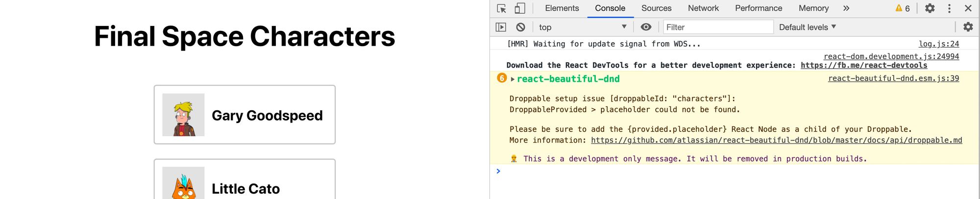Clear the console
Image resolution: width=980 pixels, height=199 pixels.
520,27
